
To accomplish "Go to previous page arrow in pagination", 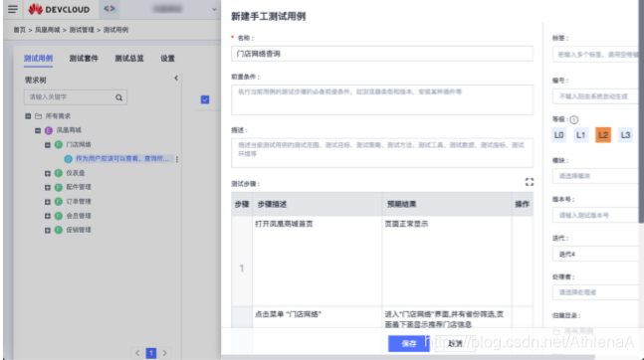I will (x=137, y=353).
